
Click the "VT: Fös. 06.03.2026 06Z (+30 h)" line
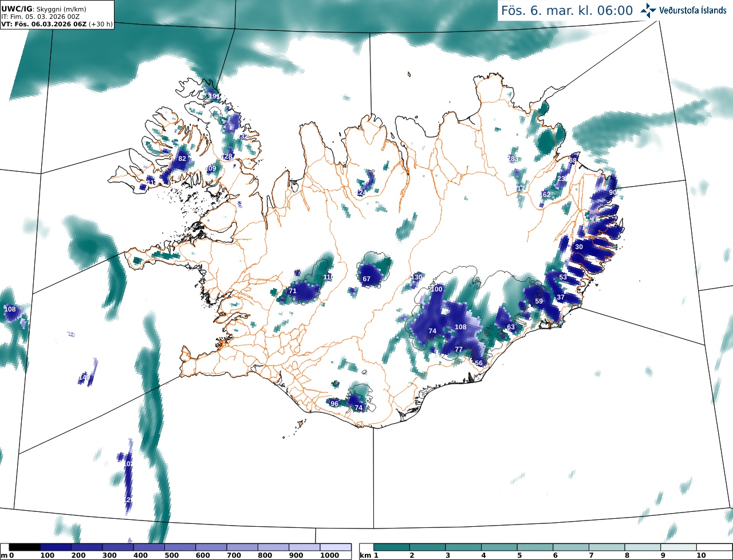pyautogui.click(x=57, y=25)
